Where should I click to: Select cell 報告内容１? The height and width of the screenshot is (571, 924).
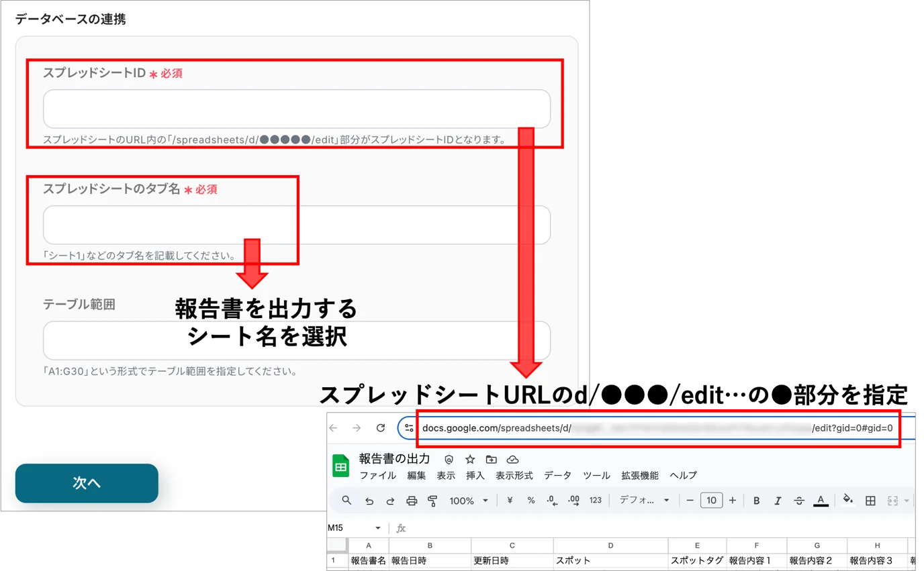click(757, 561)
